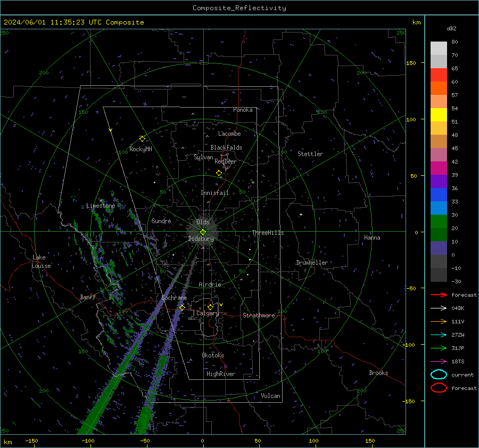Click the Brooks label
Image resolution: width=479 pixels, height=448 pixels.
click(x=378, y=373)
